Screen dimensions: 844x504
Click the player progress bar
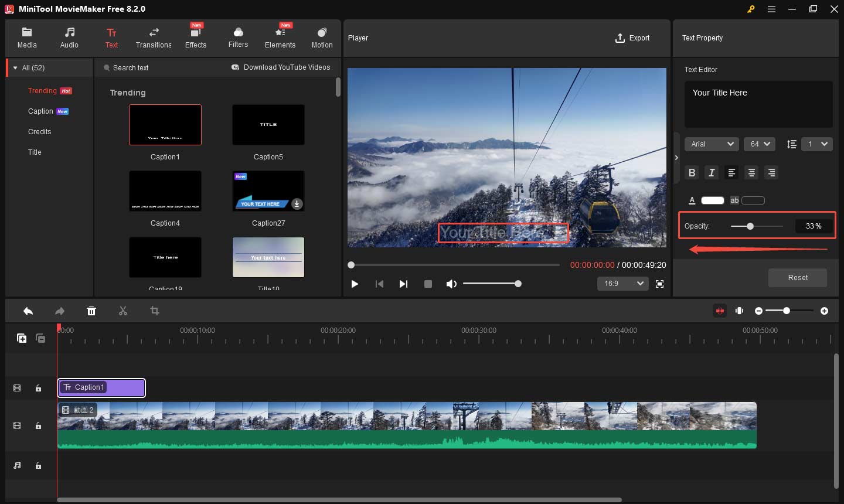click(x=454, y=265)
